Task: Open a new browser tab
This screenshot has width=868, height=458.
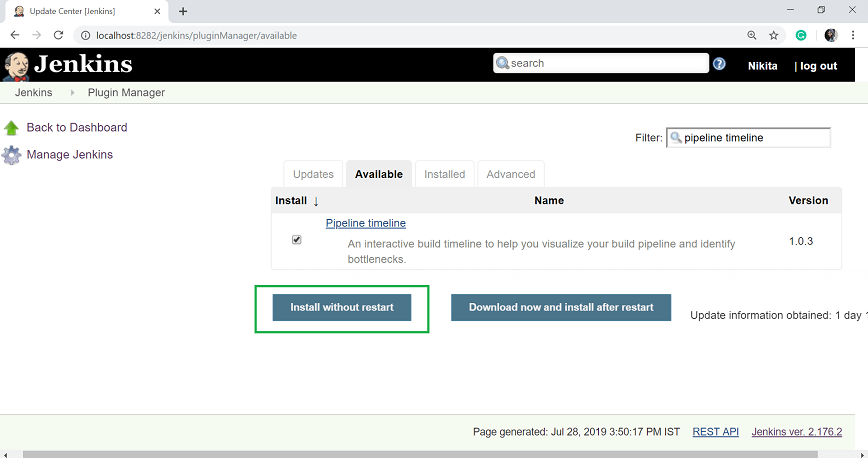Action: point(183,11)
